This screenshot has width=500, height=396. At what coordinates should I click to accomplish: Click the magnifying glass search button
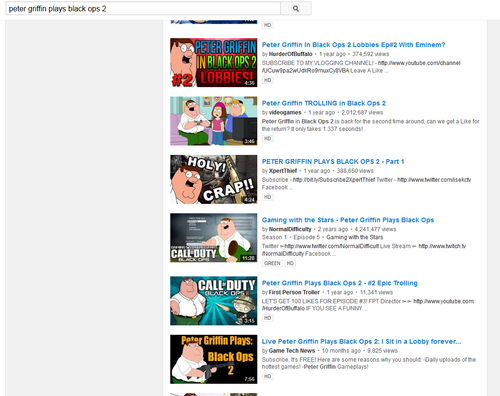(x=296, y=9)
